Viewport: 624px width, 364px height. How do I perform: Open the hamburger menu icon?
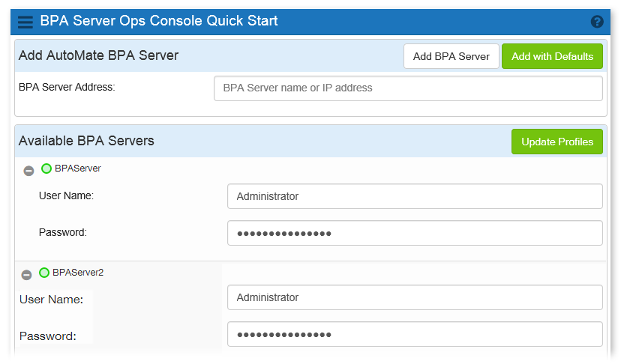(x=25, y=22)
